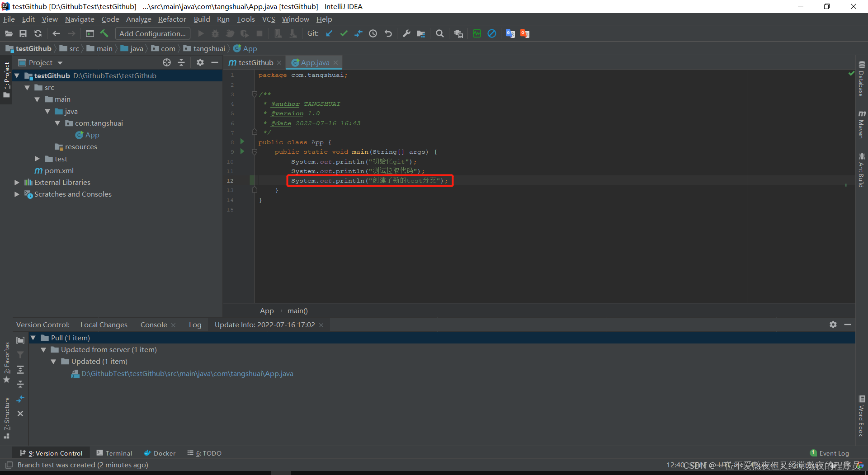
Task: Click the Synchronize refresh icon
Action: 38,33
